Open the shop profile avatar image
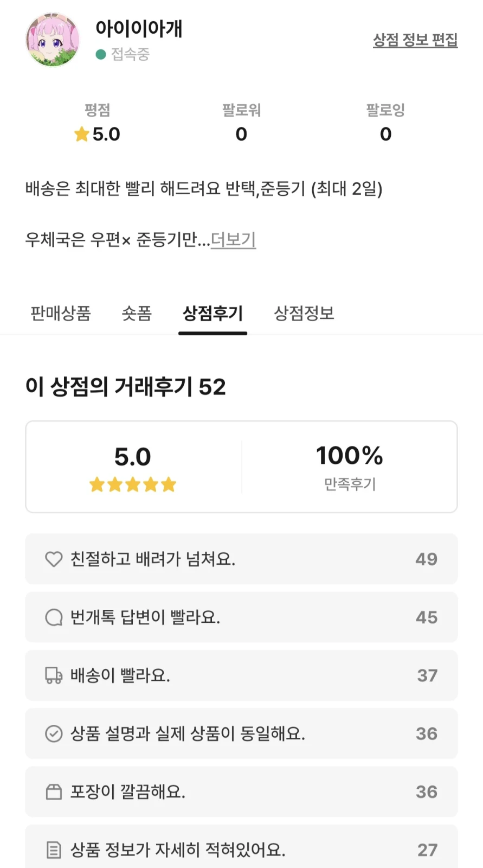Image resolution: width=483 pixels, height=868 pixels. (x=53, y=40)
